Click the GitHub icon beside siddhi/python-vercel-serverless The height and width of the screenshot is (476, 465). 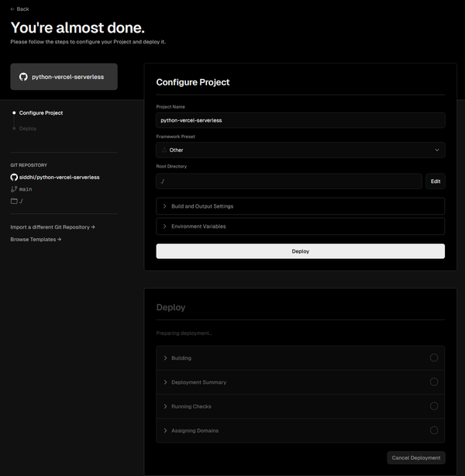click(x=14, y=178)
